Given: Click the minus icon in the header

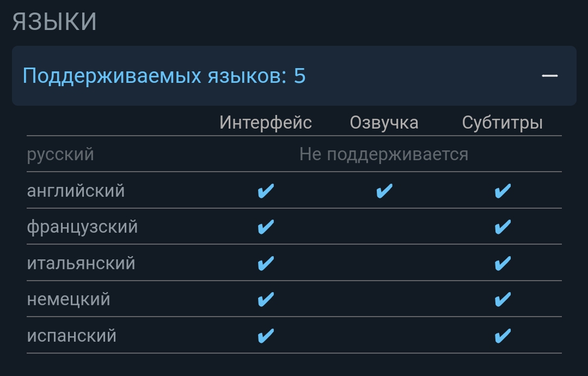Looking at the screenshot, I should point(550,76).
